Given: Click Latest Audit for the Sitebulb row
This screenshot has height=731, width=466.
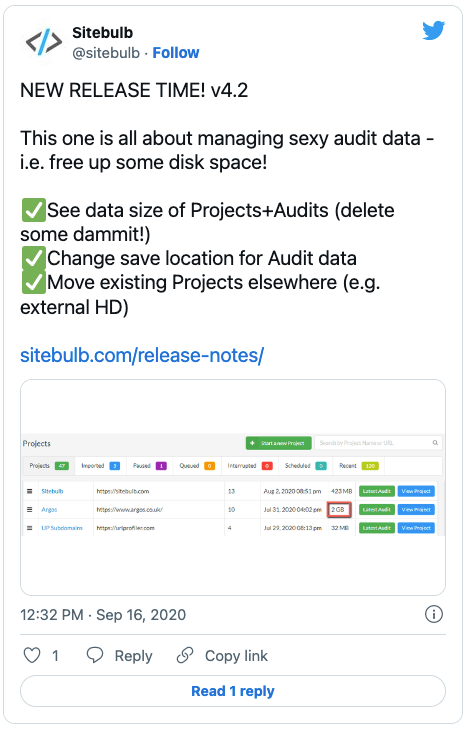Looking at the screenshot, I should [x=377, y=491].
